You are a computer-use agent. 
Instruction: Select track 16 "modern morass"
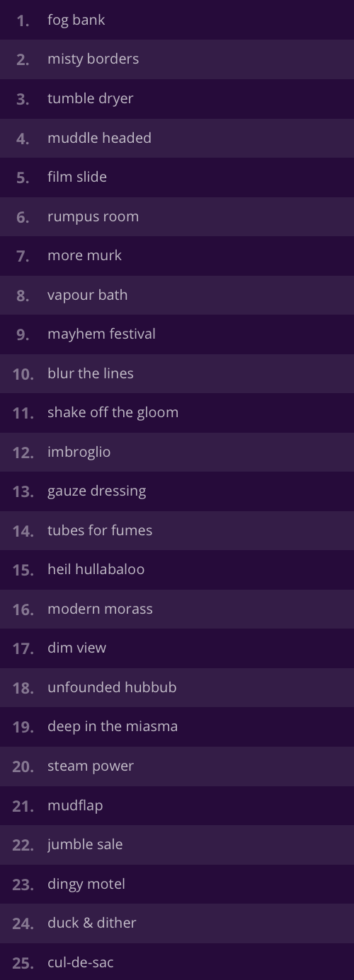[x=177, y=609]
